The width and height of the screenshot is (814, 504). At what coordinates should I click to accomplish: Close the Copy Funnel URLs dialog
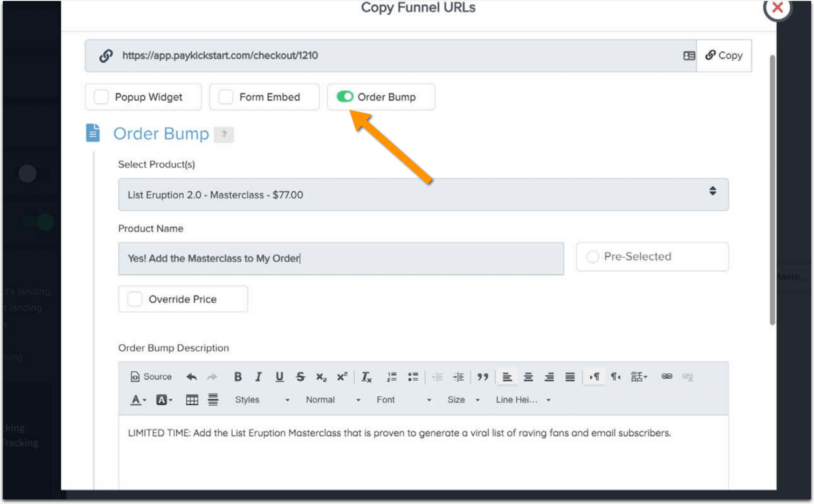(777, 7)
